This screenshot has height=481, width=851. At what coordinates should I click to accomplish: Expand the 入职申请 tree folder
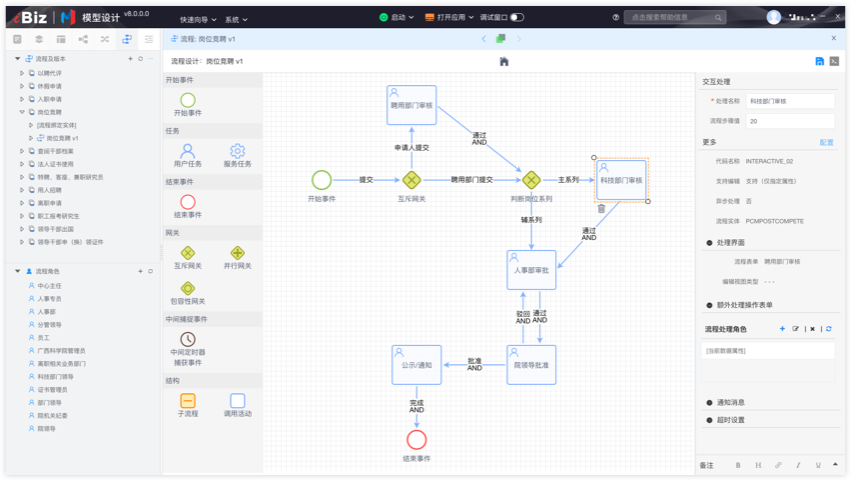[22, 99]
